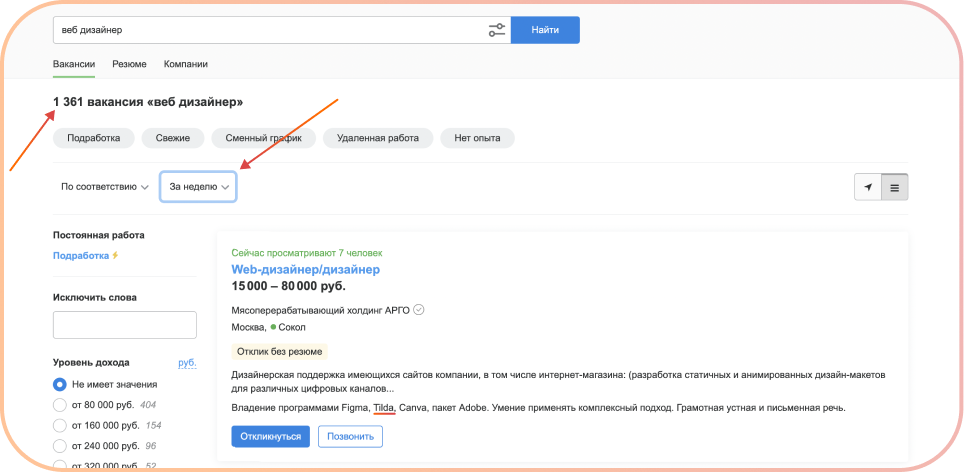Click Уровень дохода heading
Screen dimensions: 964x472
[x=91, y=363]
